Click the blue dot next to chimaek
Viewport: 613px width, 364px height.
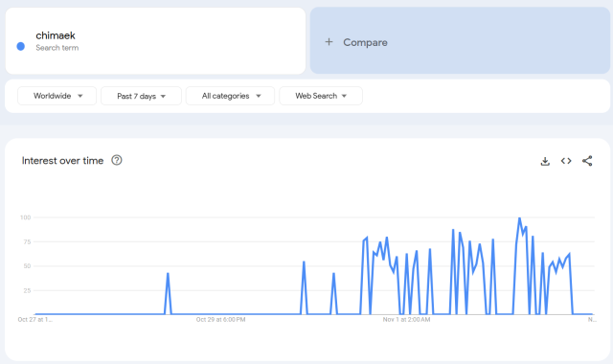[x=21, y=47]
